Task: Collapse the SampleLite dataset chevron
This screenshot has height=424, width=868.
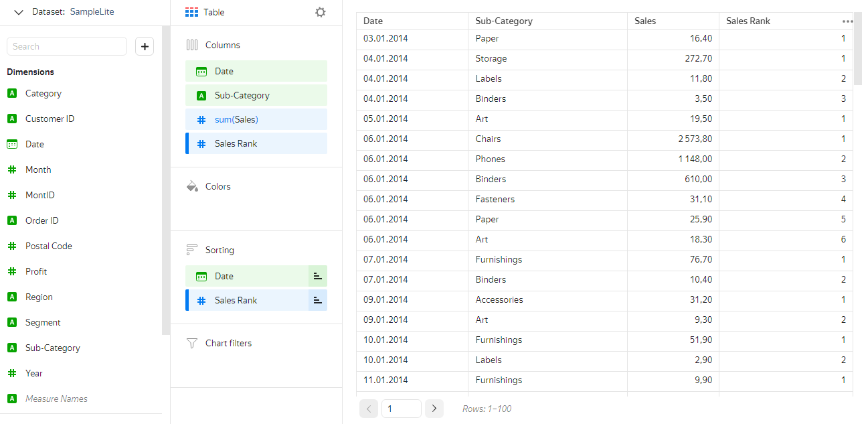Action: 19,12
